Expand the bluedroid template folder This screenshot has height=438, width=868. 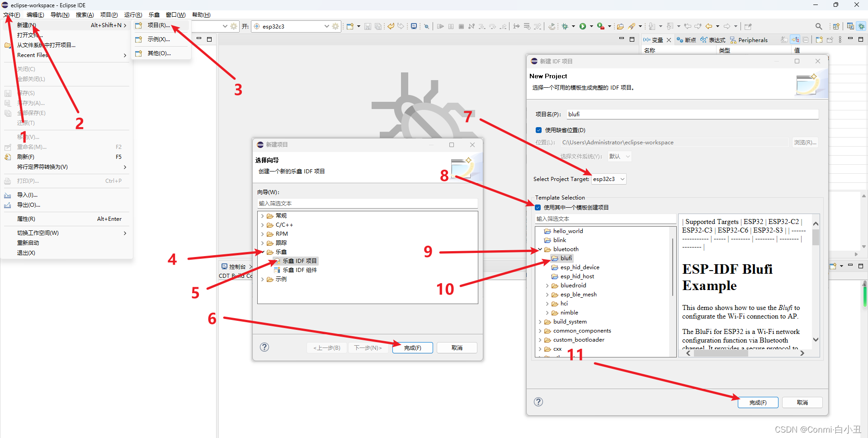click(547, 286)
